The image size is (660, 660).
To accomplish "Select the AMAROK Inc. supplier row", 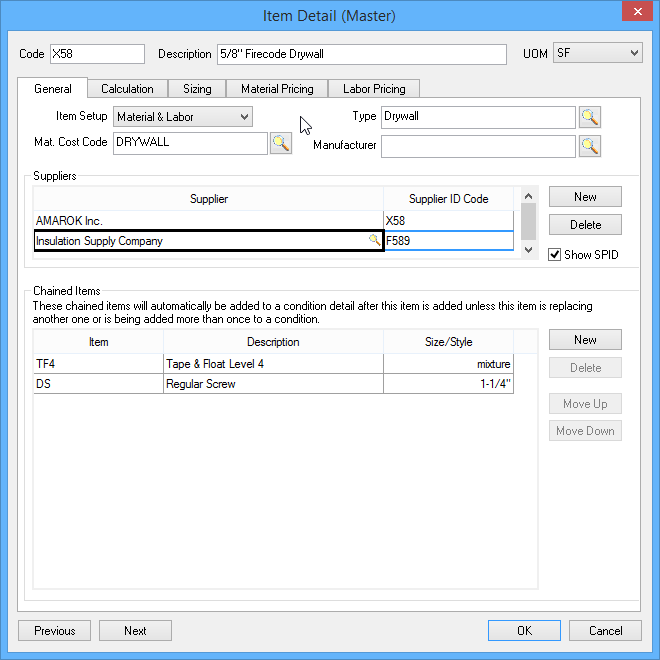I will tap(208, 221).
